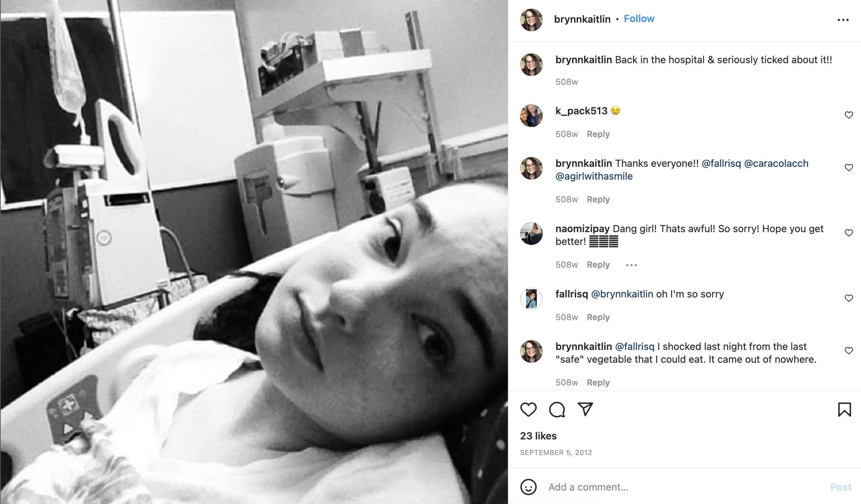Open comment icon below the comments
This screenshot has width=861, height=504.
[557, 410]
